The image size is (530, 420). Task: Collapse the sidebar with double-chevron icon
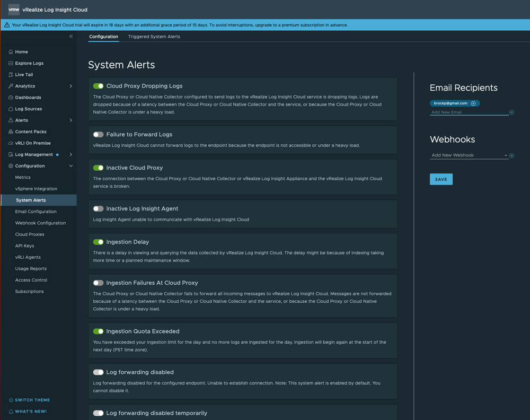point(71,36)
